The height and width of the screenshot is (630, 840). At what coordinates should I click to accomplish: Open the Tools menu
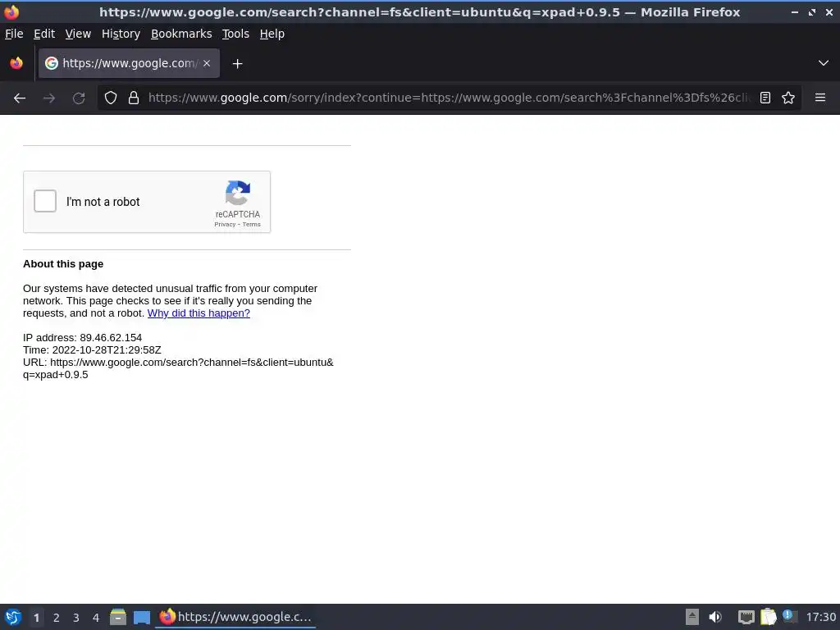point(235,34)
